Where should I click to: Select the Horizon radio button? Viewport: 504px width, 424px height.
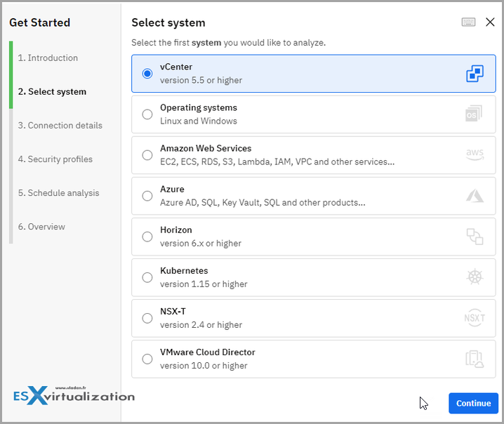(147, 237)
